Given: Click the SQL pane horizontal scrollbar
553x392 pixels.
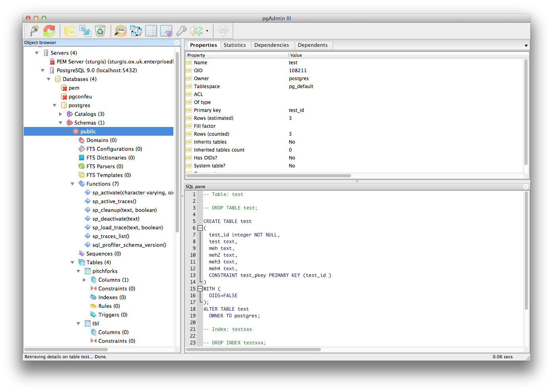Looking at the screenshot, I should (x=253, y=350).
